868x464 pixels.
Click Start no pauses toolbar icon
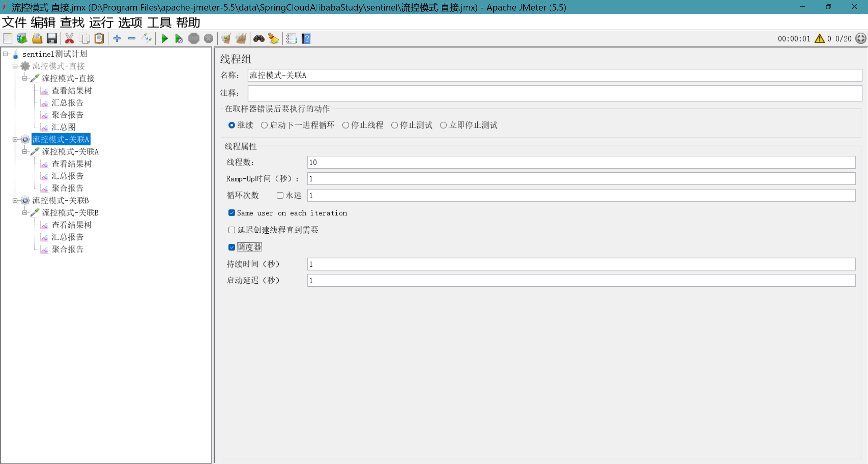(179, 39)
